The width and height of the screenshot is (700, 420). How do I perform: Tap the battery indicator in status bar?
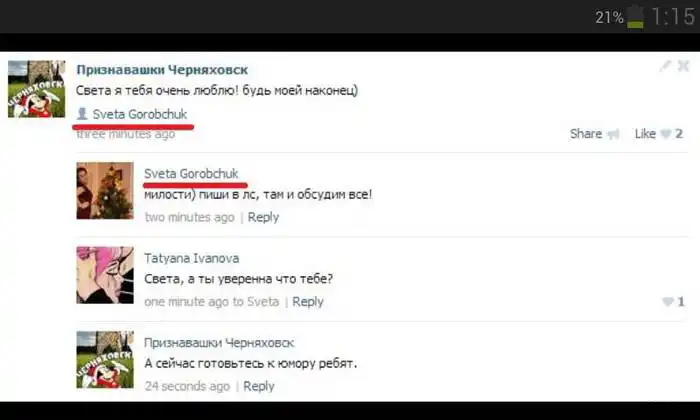(636, 17)
